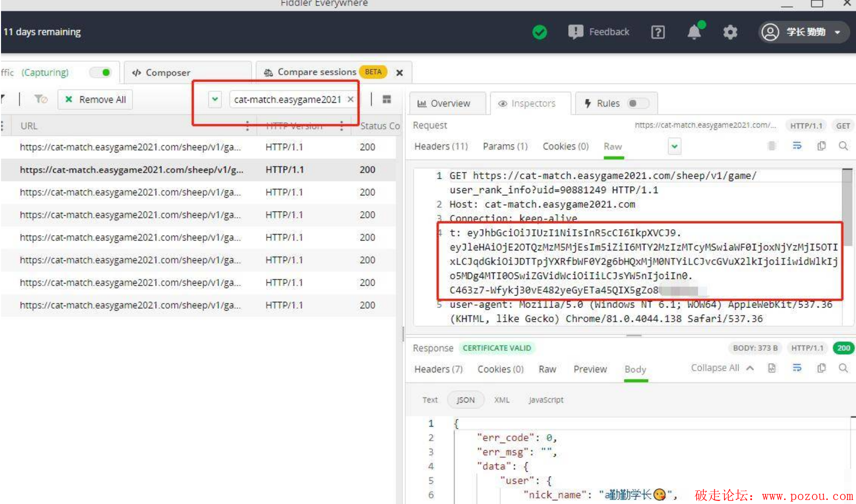Open the Inspectors tab

coord(530,103)
